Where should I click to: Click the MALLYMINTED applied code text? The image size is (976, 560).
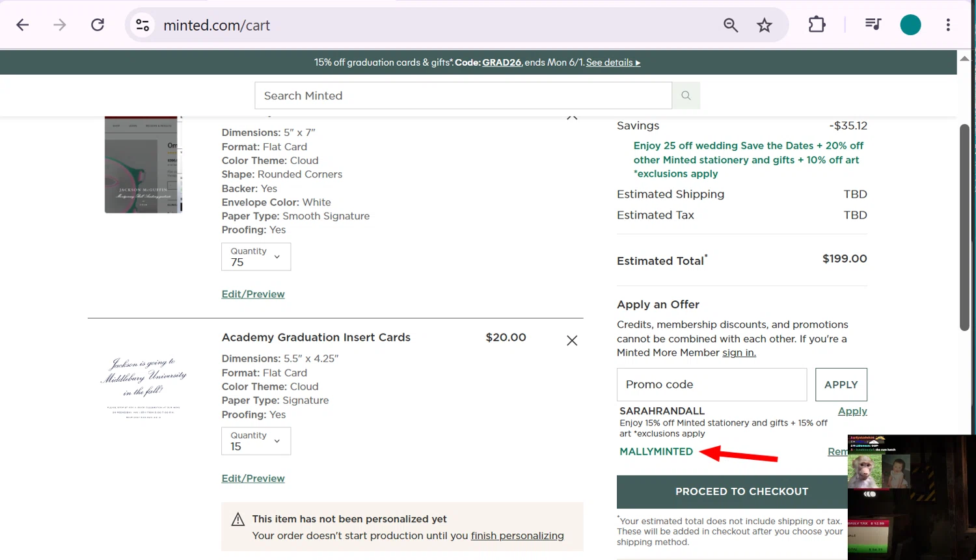pyautogui.click(x=656, y=451)
